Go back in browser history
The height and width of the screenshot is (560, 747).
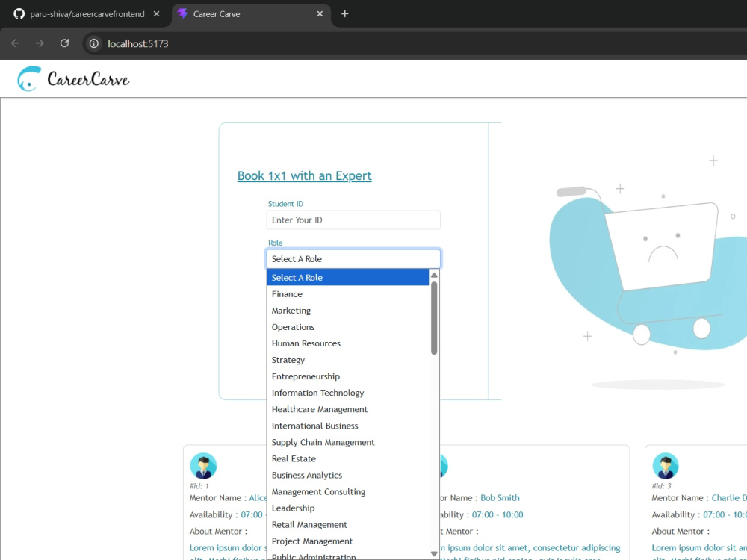pyautogui.click(x=15, y=43)
